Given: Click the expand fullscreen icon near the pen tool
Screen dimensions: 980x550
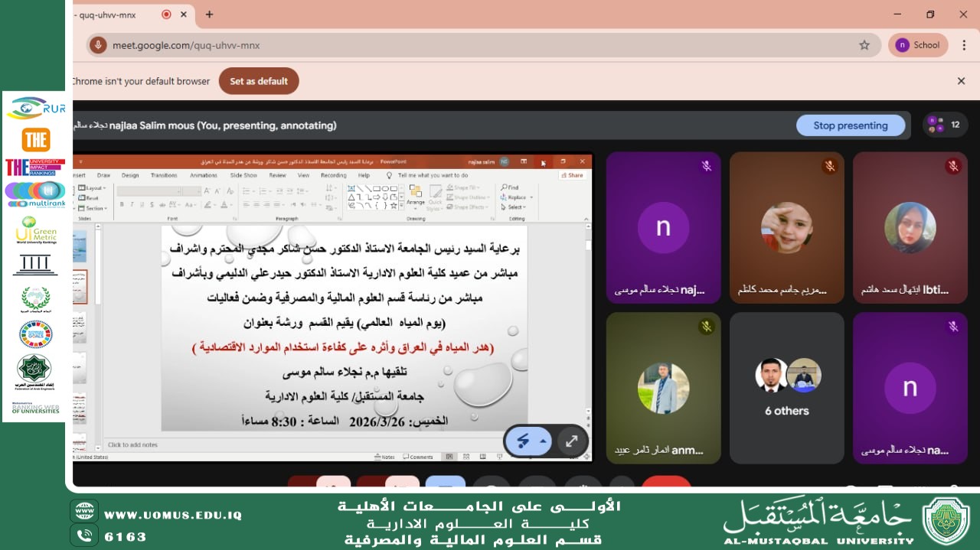Looking at the screenshot, I should click(571, 441).
